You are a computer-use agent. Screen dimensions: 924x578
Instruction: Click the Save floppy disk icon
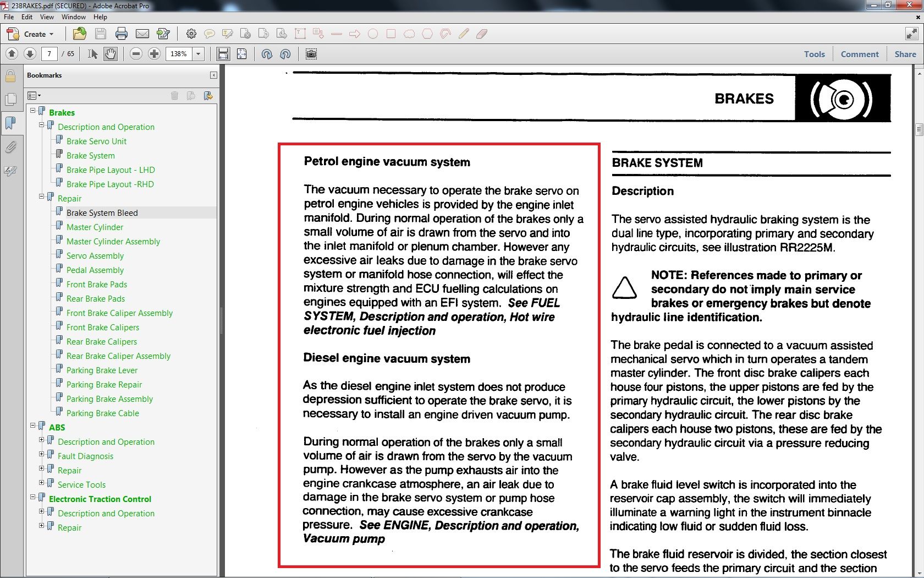coord(100,34)
